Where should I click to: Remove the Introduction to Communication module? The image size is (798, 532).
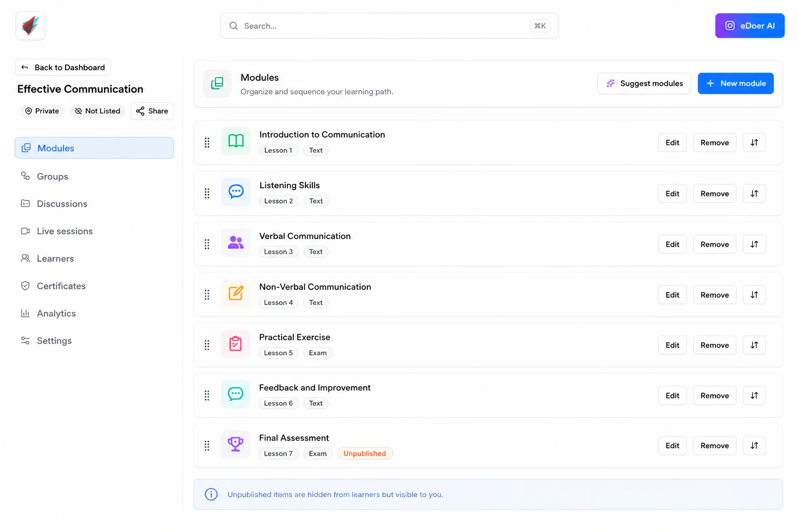click(x=714, y=142)
